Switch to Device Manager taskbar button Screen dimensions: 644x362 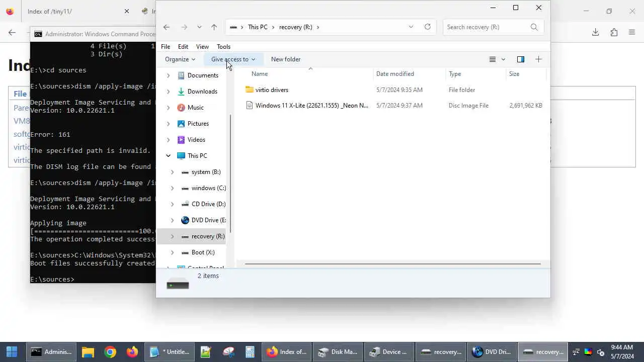pyautogui.click(x=388, y=352)
